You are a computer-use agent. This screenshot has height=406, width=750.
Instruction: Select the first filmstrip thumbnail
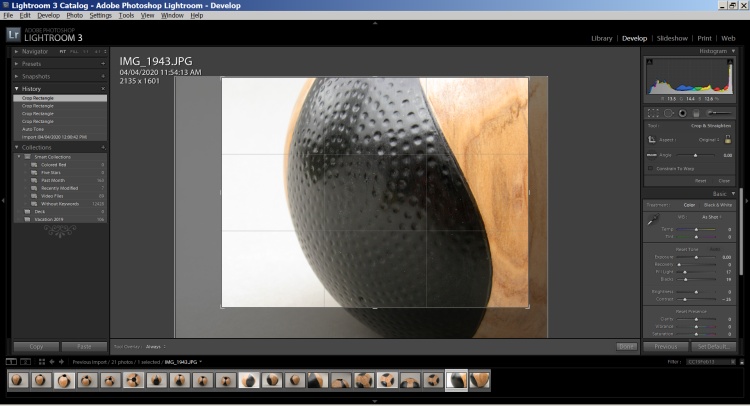pyautogui.click(x=18, y=380)
